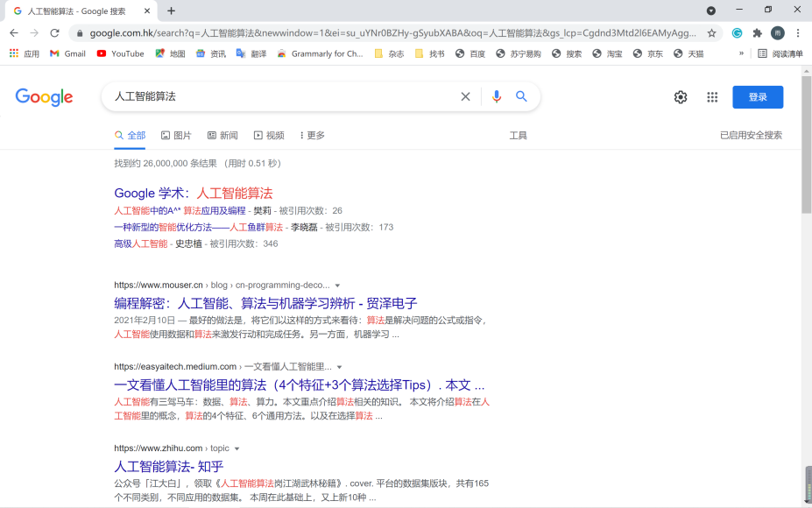The height and width of the screenshot is (508, 812).
Task: Start voice search with the microphone
Action: click(497, 96)
